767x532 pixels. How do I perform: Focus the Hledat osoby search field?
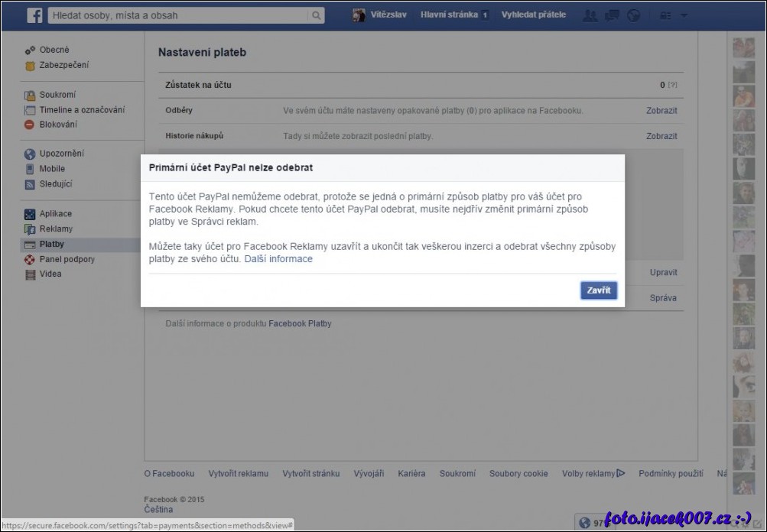tap(179, 15)
